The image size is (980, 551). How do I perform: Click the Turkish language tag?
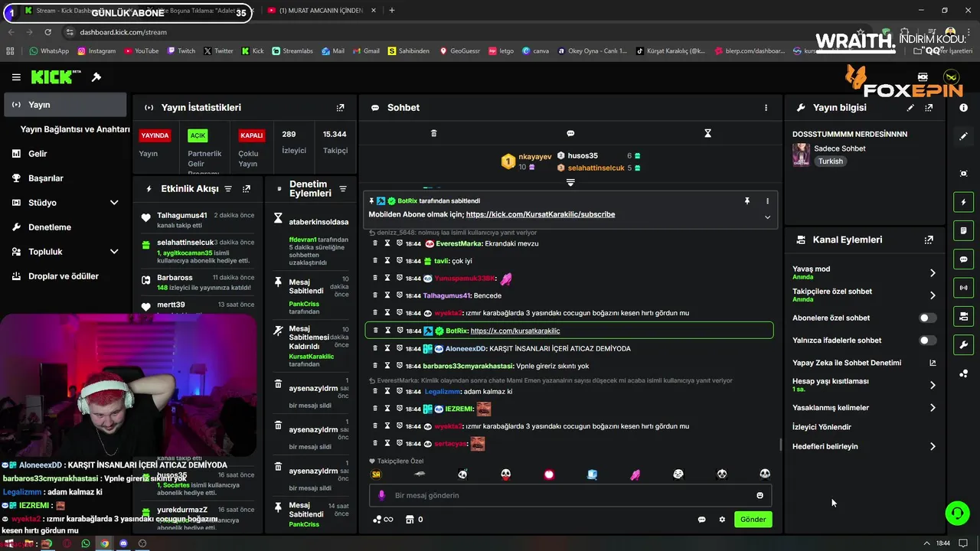(x=830, y=161)
